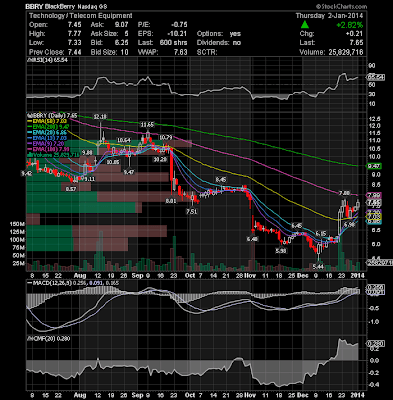Select the Prev Close 7.44 value

click(74, 52)
